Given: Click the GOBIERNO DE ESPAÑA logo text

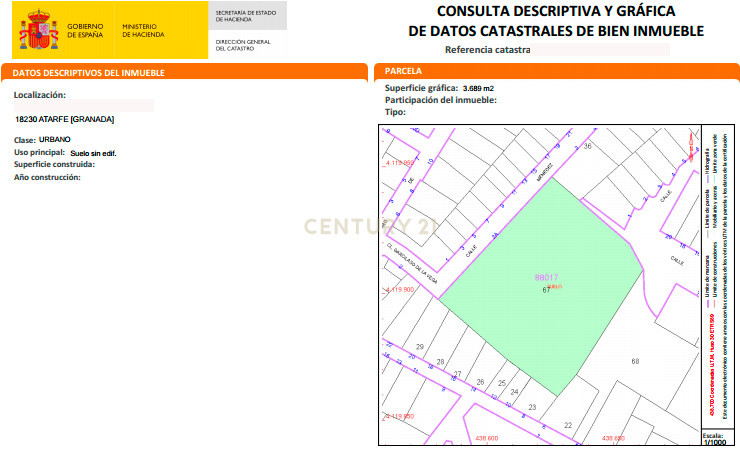Looking at the screenshot, I should pos(85,31).
